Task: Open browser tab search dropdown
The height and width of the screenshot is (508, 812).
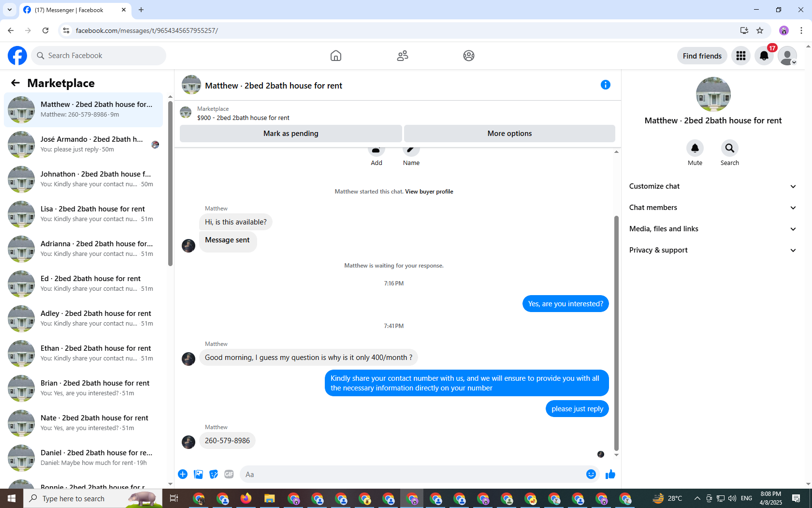Action: (x=10, y=10)
